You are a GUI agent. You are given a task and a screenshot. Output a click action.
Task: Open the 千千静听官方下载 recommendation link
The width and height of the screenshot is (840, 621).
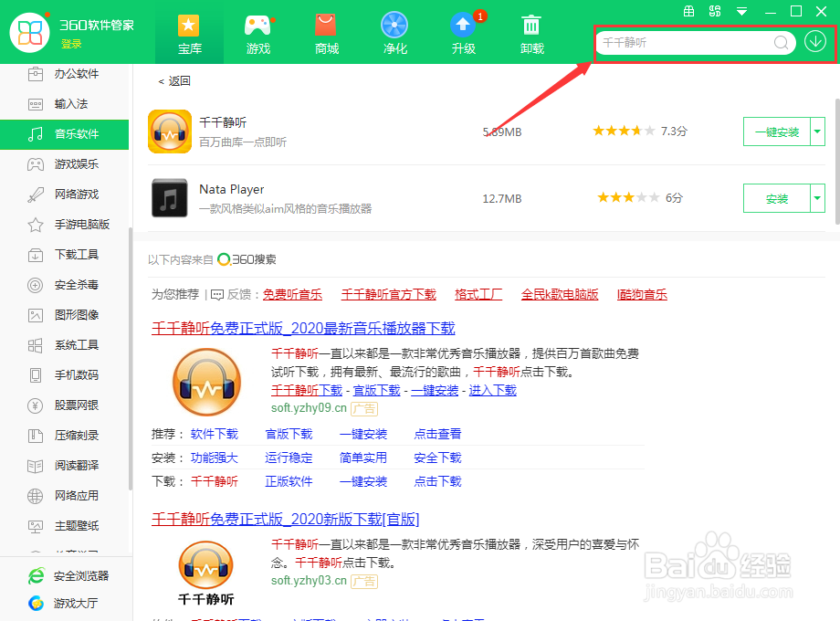[388, 294]
